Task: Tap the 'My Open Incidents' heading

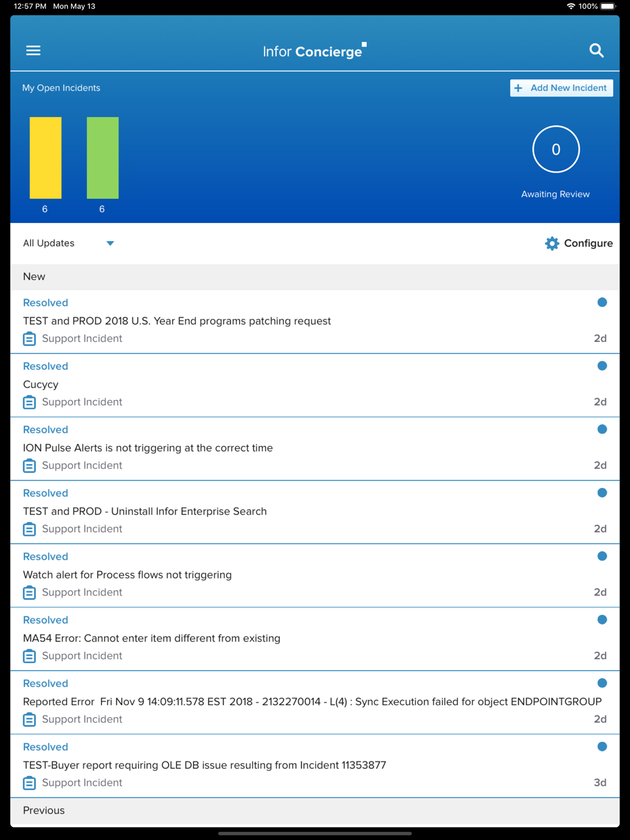Action: pyautogui.click(x=61, y=88)
